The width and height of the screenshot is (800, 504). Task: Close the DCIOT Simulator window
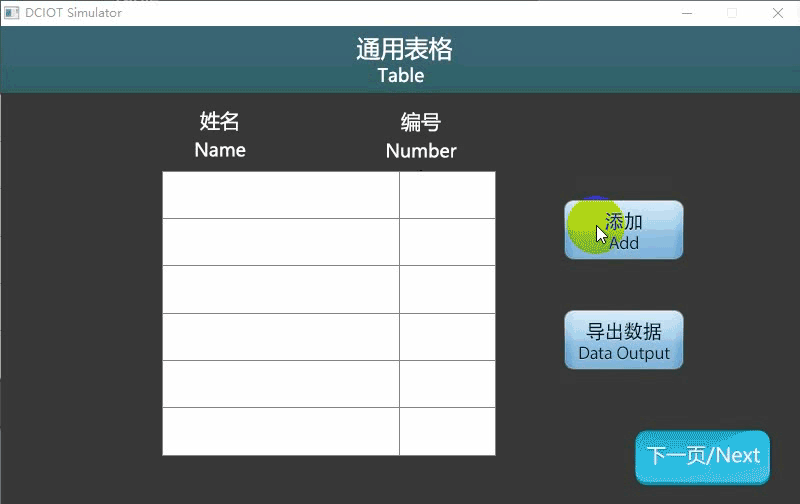(778, 13)
